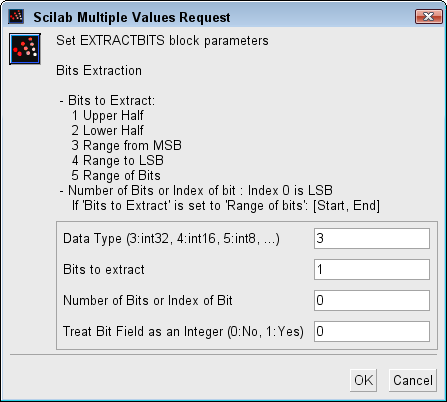Focus the Treat Bit Field as Integer field
The height and width of the screenshot is (402, 447).
pos(372,331)
